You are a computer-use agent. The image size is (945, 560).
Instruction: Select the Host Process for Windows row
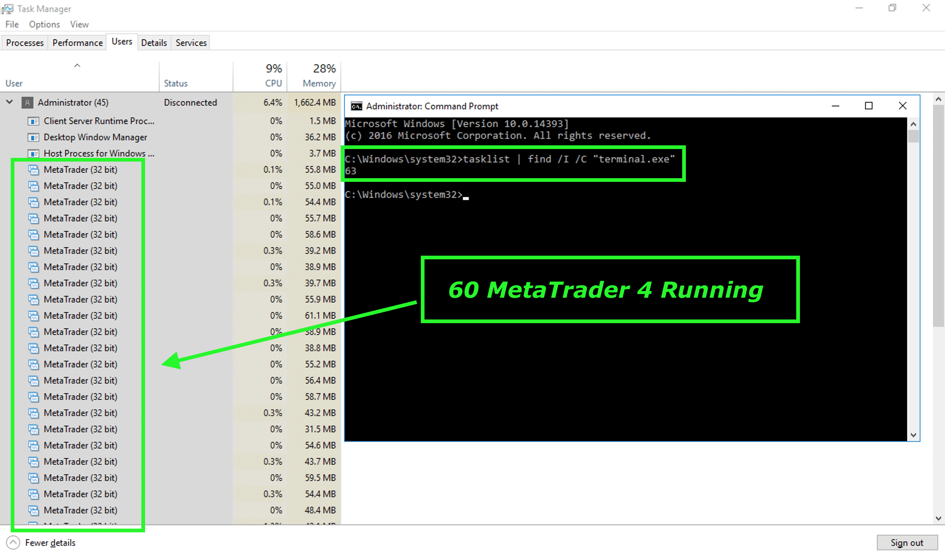pyautogui.click(x=170, y=153)
